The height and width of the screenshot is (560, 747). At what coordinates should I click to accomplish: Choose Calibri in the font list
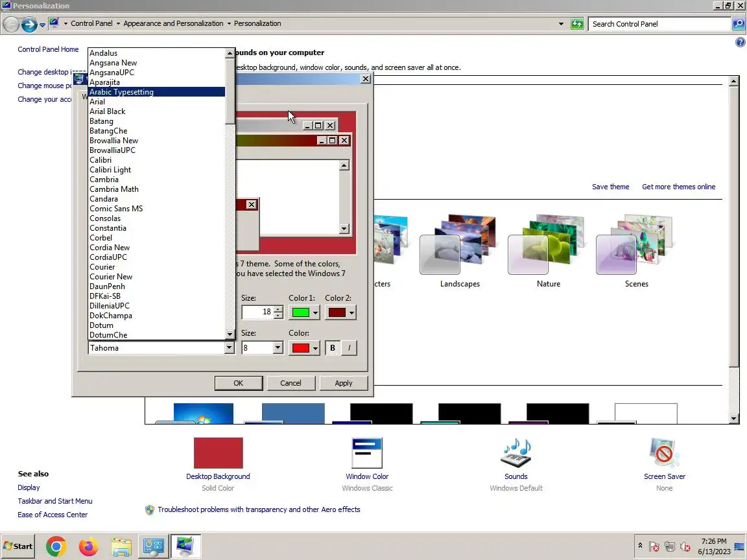pyautogui.click(x=157, y=160)
